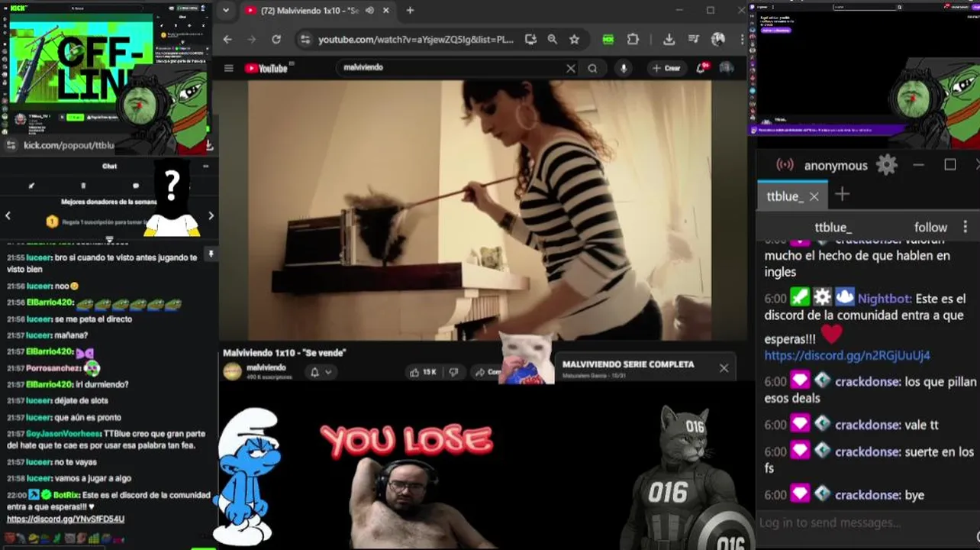
Task: Click Porrosanchez username in Kick chat
Action: [x=53, y=368]
